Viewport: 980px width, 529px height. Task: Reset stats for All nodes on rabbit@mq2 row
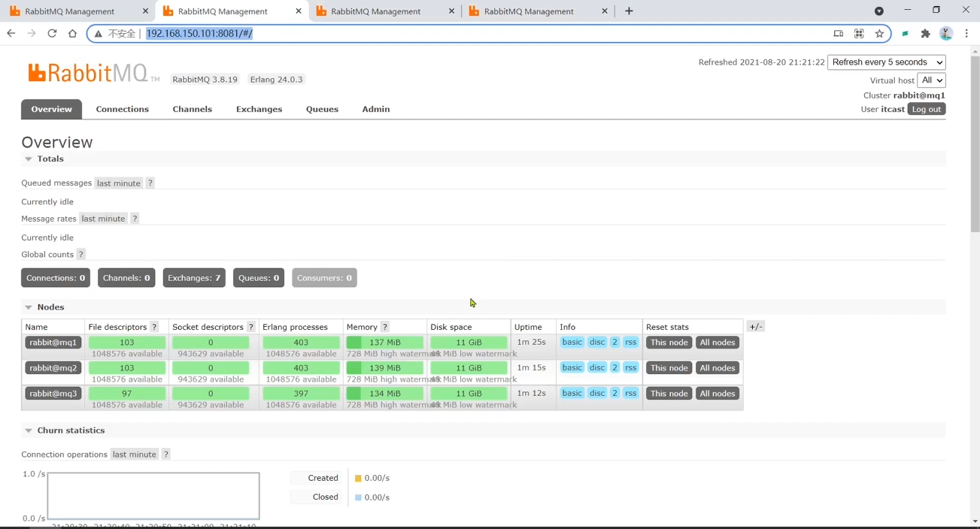tap(718, 368)
